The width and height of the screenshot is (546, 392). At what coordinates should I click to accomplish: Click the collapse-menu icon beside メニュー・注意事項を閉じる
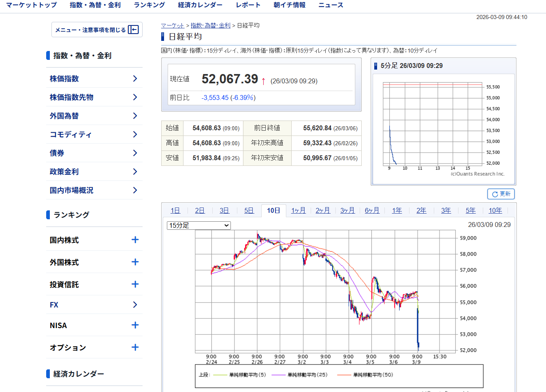(x=133, y=30)
